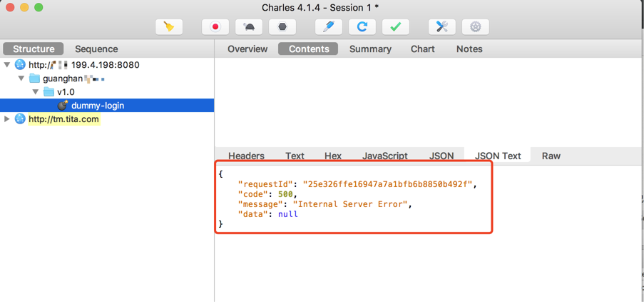Collapse the v1.0 folder
This screenshot has width=644, height=302.
click(x=36, y=92)
